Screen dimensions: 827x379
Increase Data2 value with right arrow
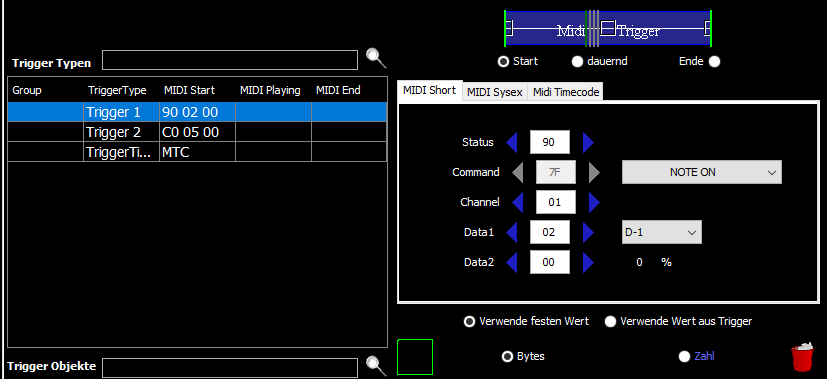(588, 262)
